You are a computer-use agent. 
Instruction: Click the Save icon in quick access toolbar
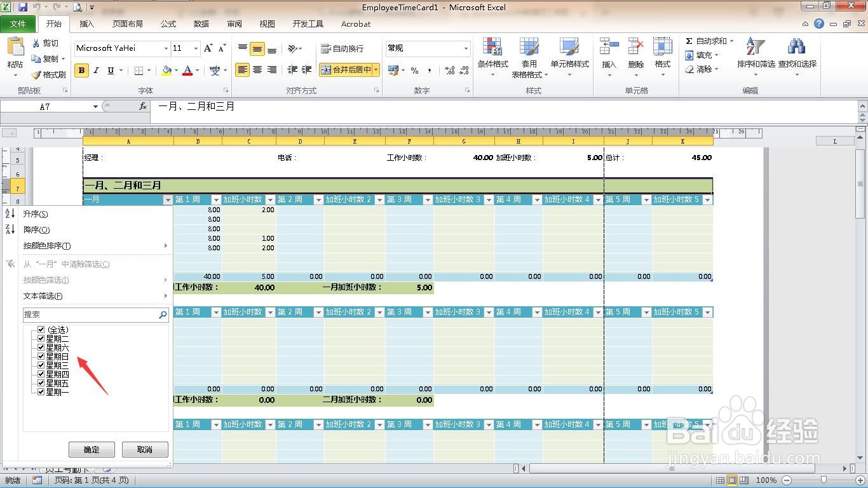coord(23,8)
